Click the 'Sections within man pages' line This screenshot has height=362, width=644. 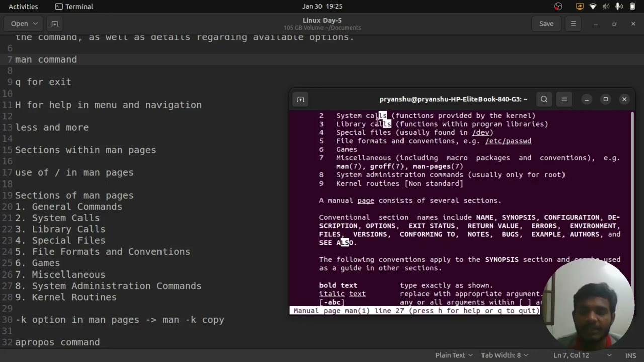[x=86, y=150]
